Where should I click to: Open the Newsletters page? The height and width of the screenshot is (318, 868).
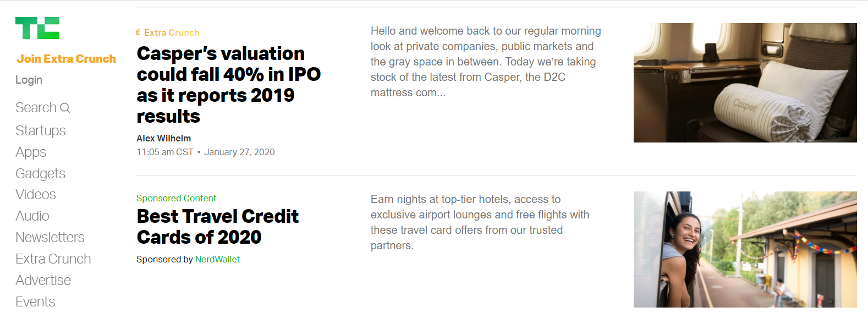tap(50, 237)
